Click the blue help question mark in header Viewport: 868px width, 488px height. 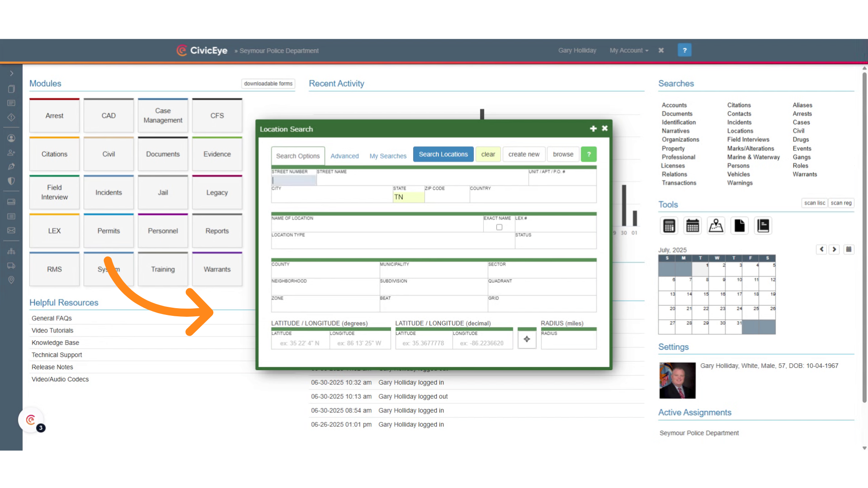pyautogui.click(x=684, y=50)
